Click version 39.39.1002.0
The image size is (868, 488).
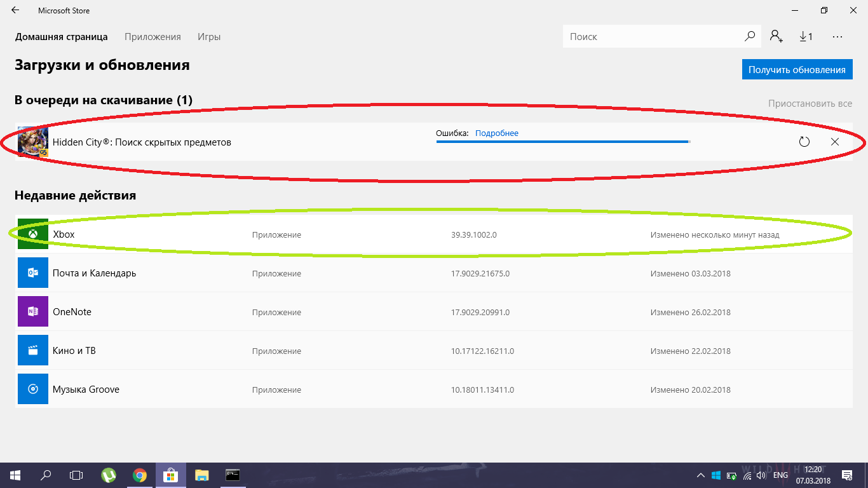tap(474, 235)
